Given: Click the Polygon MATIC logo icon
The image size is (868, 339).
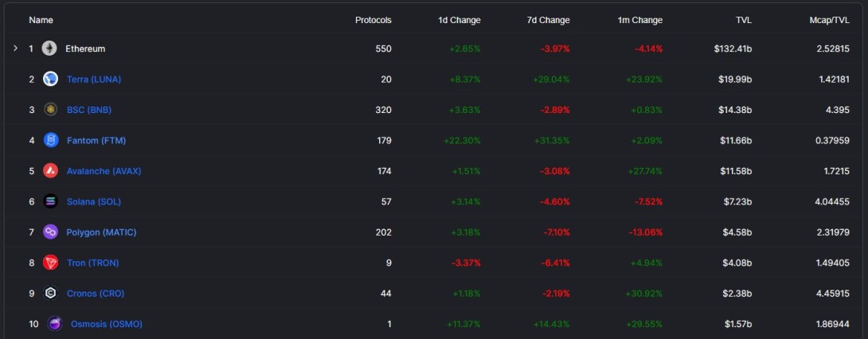Looking at the screenshot, I should 50,232.
